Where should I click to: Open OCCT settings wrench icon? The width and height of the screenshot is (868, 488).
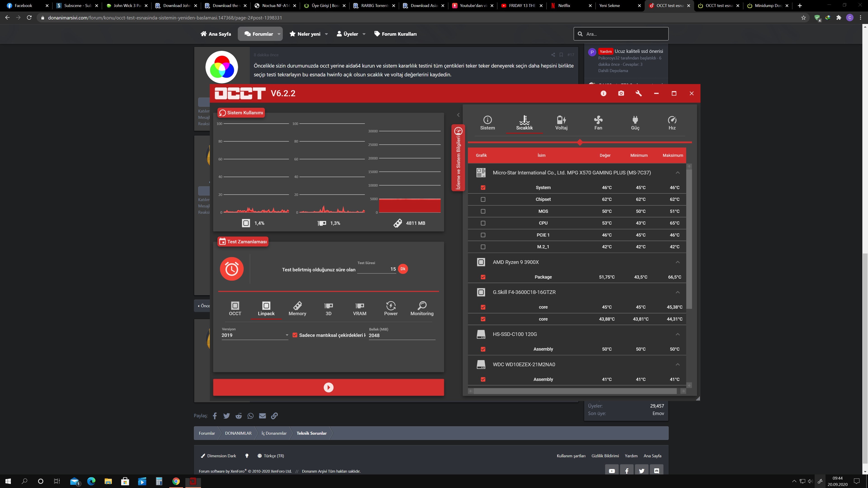tap(639, 93)
